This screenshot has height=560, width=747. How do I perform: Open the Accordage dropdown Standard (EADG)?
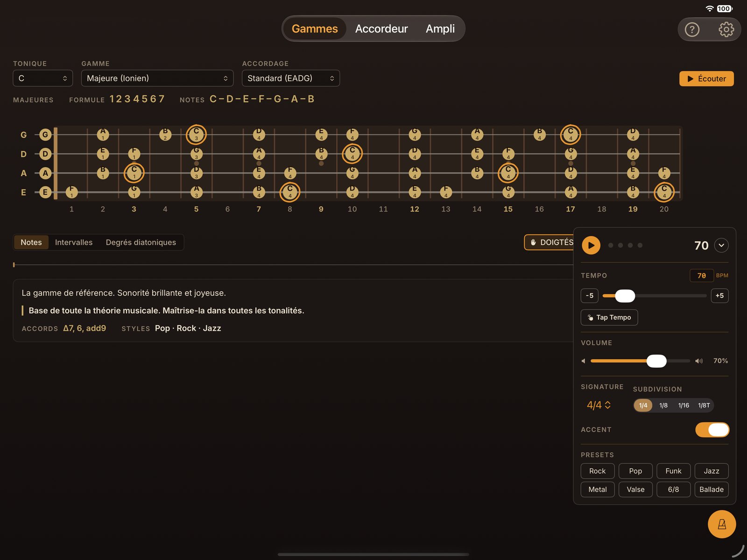291,78
